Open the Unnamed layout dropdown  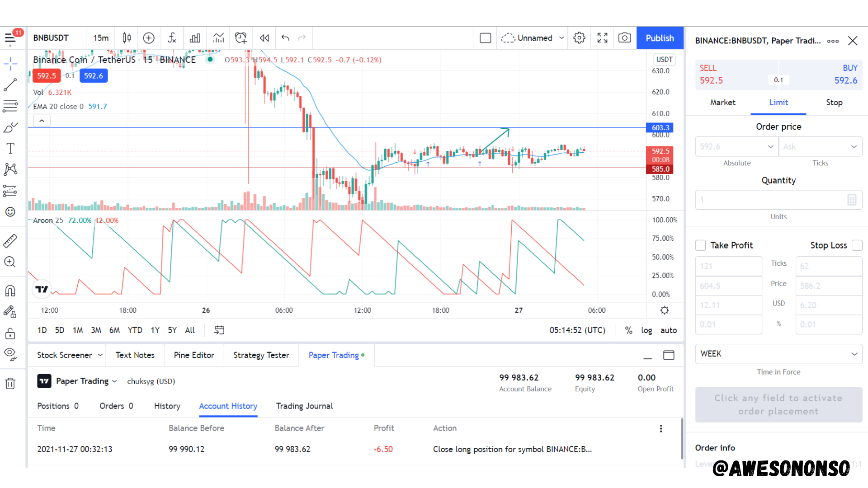pos(533,38)
